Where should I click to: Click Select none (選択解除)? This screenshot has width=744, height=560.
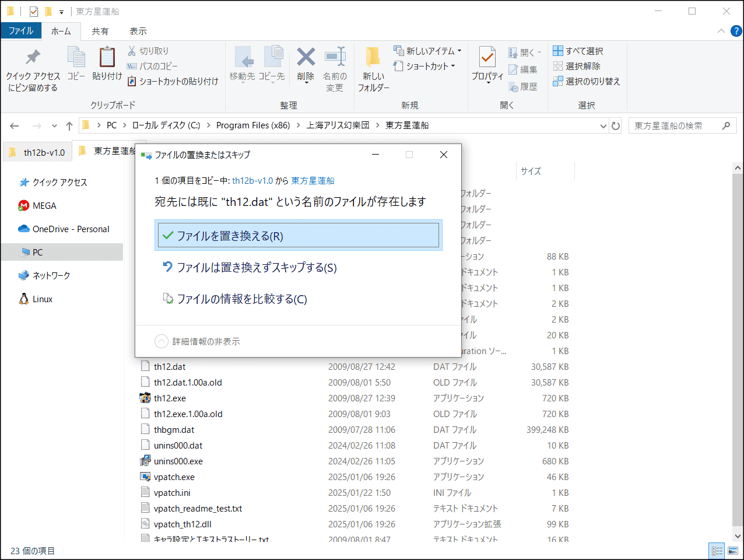pos(577,66)
